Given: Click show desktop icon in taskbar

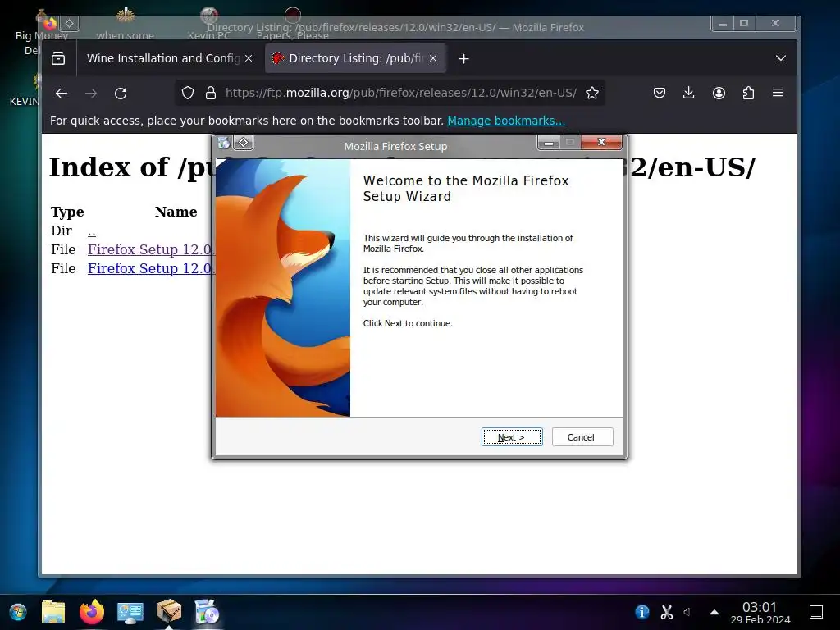Looking at the screenshot, I should [816, 612].
